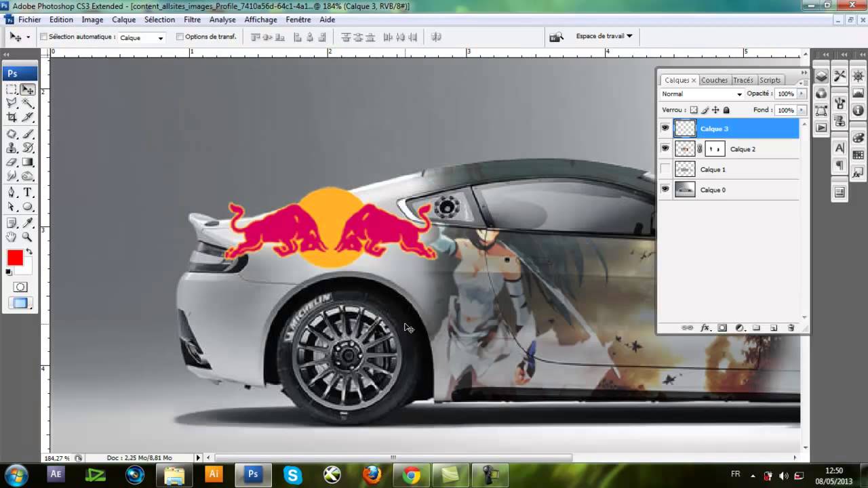Select the Type tool
Viewport: 868px width, 488px height.
(28, 192)
